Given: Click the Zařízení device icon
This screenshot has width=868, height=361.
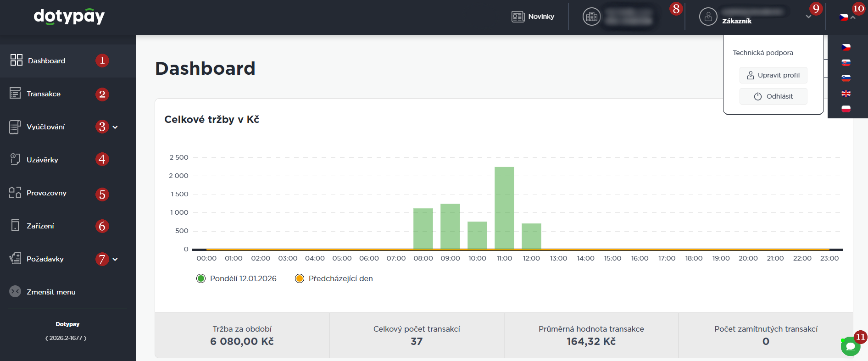Looking at the screenshot, I should tap(15, 226).
